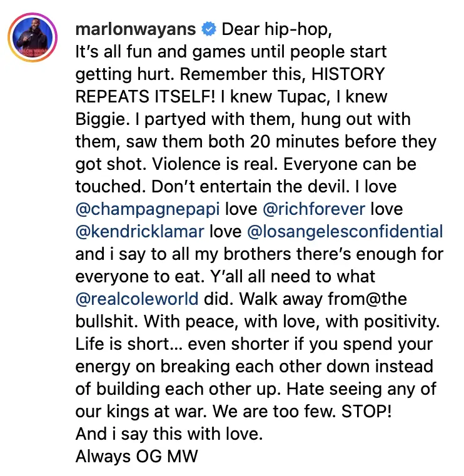The height and width of the screenshot is (476, 464).
Task: Click the 'Always OG MW' signature
Action: (x=137, y=456)
